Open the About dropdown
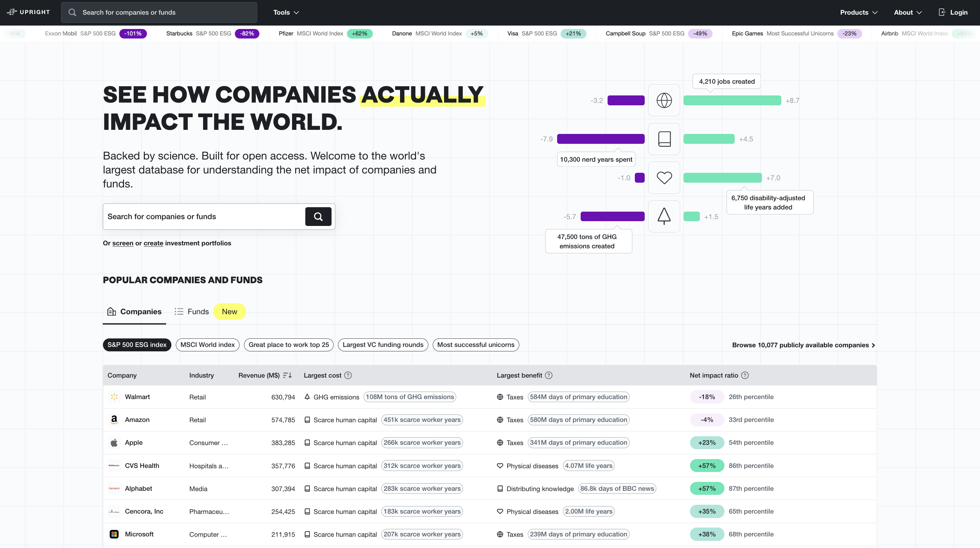 (x=907, y=12)
